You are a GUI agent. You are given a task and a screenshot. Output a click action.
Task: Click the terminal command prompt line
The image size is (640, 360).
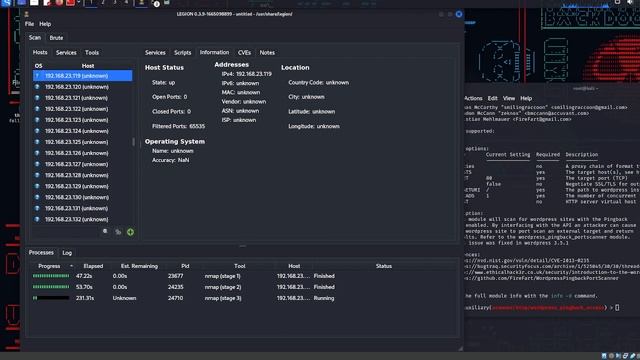(542, 307)
